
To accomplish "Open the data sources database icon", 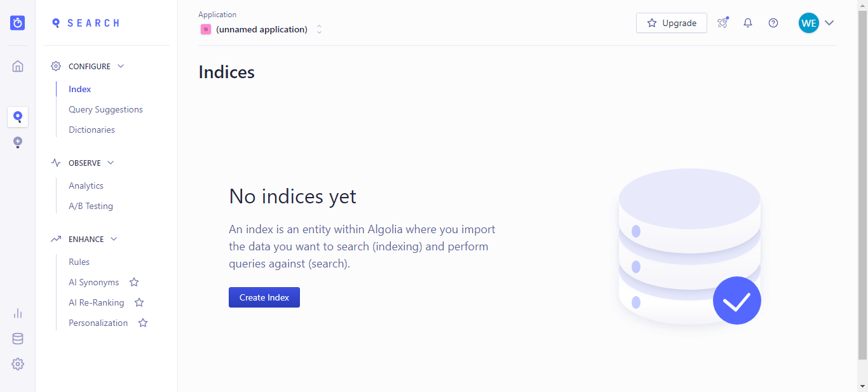I will 18,339.
